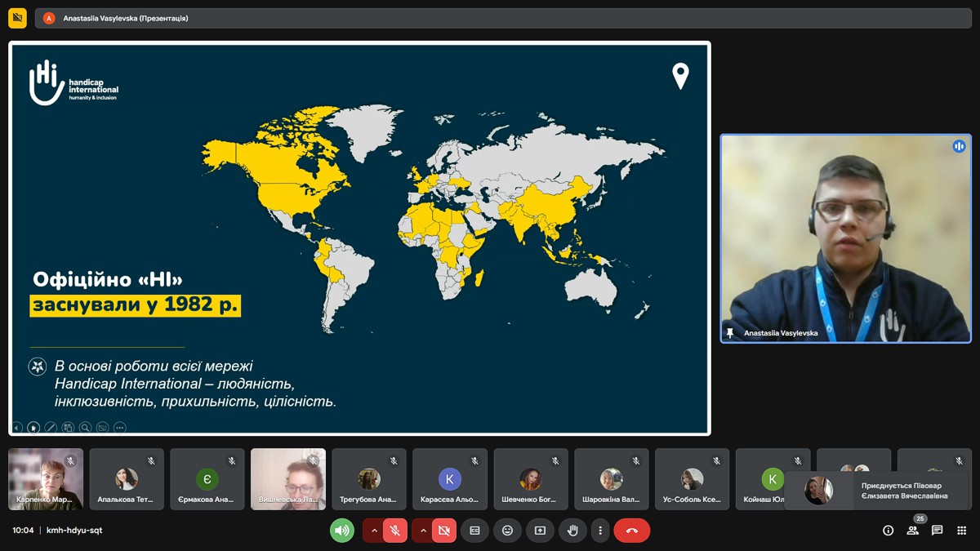Click the location pin icon on the slide
980x551 pixels.
point(680,76)
